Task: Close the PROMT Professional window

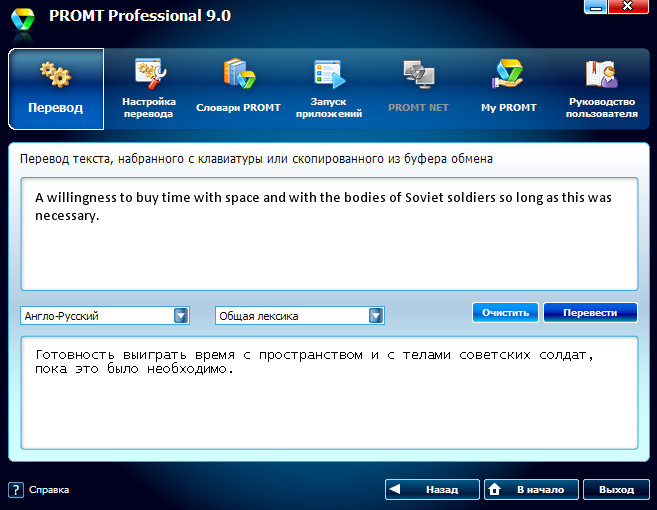Action: (x=628, y=7)
